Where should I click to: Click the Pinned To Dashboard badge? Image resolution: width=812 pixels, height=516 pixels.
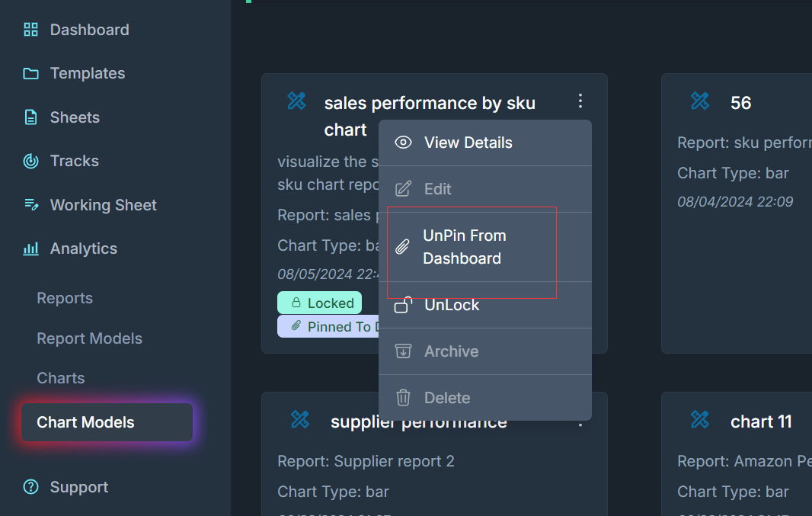click(x=328, y=327)
